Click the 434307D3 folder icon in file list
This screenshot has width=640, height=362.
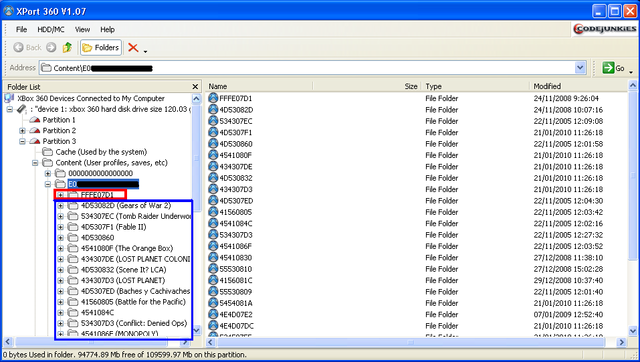[213, 189]
